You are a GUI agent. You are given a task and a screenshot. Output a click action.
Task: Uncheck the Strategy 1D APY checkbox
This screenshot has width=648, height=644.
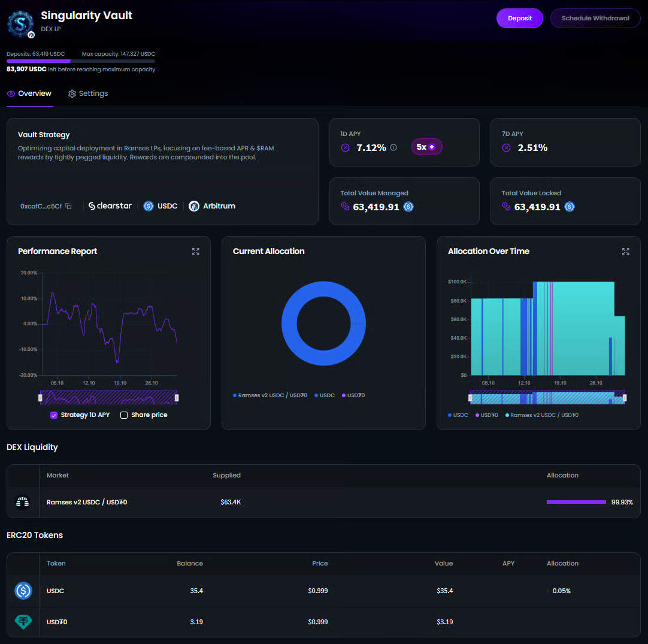(54, 415)
